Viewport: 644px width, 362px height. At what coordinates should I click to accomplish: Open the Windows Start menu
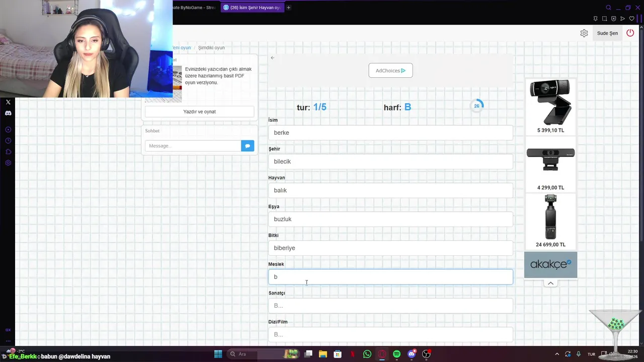[x=218, y=354]
